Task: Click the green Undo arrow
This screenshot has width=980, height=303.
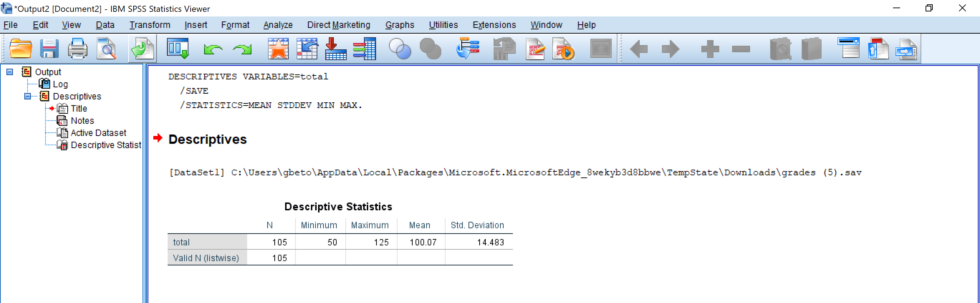Action: coord(213,49)
